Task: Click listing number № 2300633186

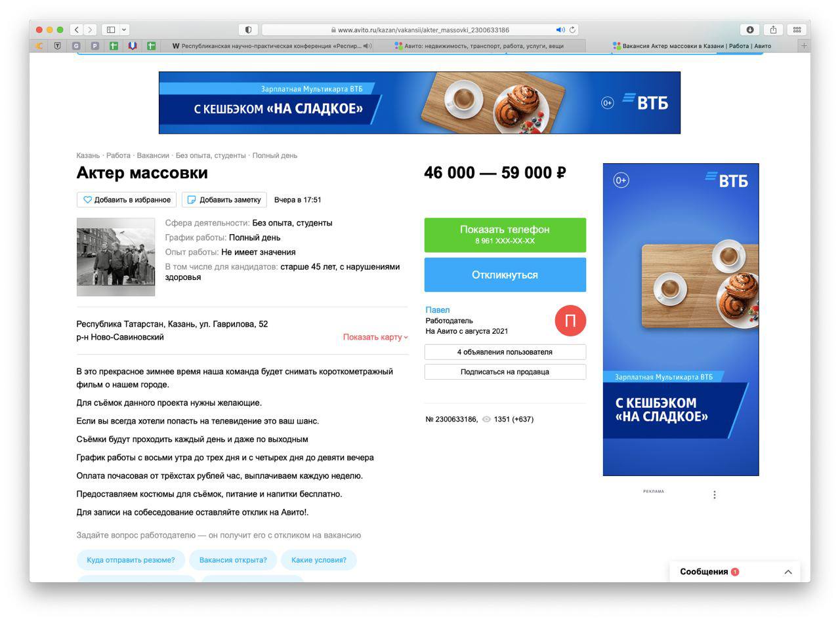Action: (451, 419)
